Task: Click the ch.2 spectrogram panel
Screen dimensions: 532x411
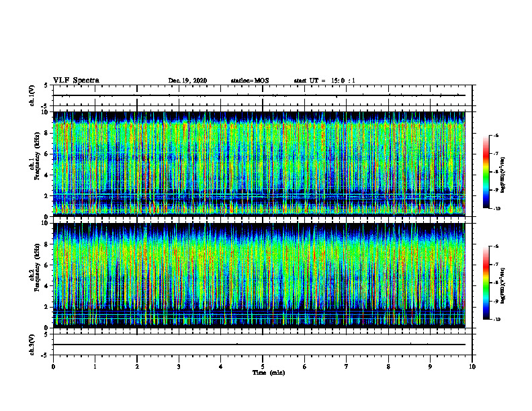Action: coord(259,275)
